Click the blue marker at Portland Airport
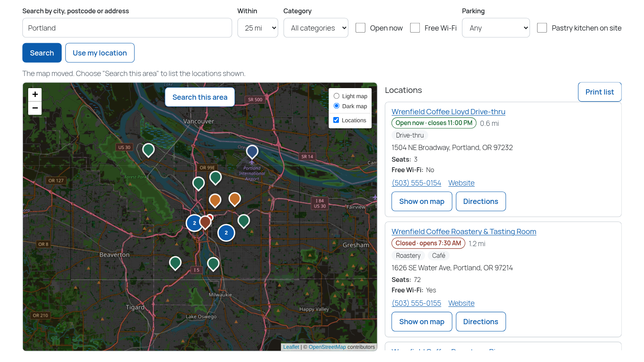 [x=252, y=152]
